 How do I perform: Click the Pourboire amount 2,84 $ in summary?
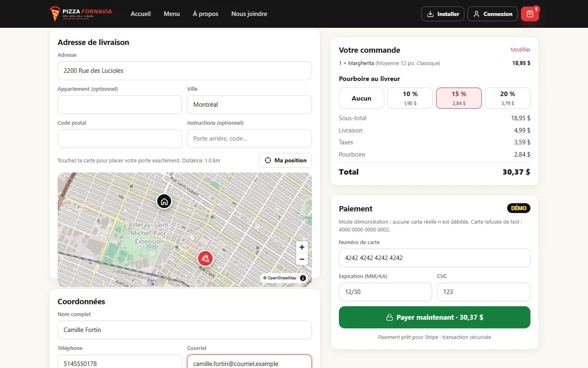coord(522,155)
